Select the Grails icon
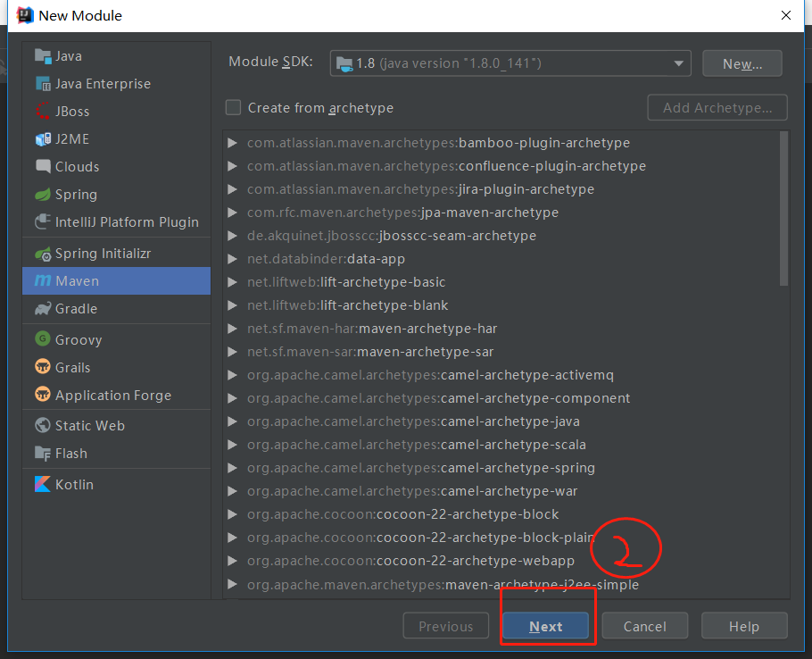The width and height of the screenshot is (812, 659). tap(43, 367)
